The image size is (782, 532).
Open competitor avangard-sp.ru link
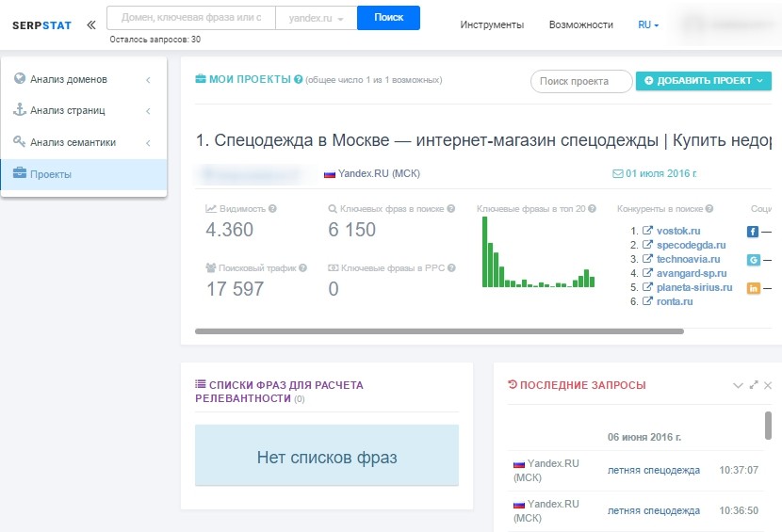[x=692, y=273]
